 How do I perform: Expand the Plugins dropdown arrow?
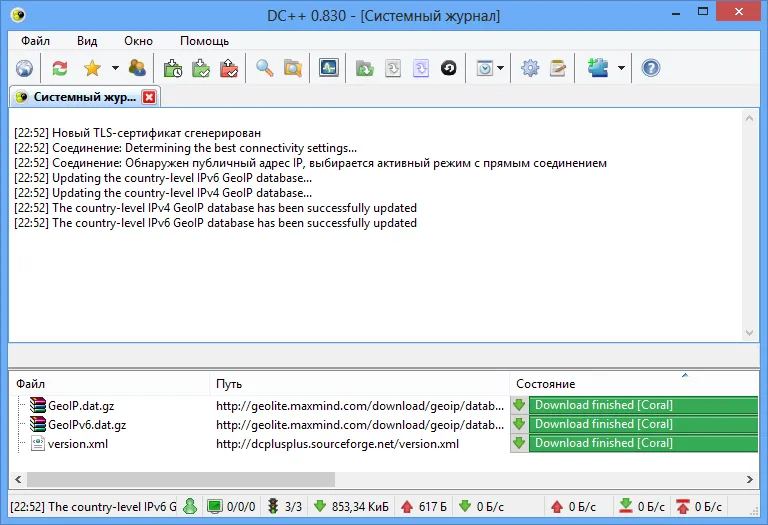pyautogui.click(x=621, y=68)
